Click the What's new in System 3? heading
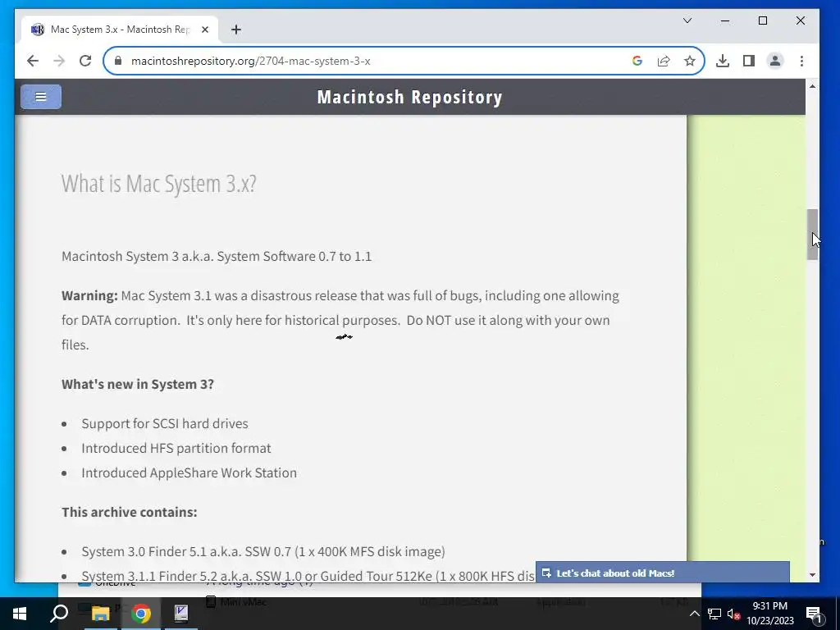The image size is (840, 630). click(x=138, y=384)
